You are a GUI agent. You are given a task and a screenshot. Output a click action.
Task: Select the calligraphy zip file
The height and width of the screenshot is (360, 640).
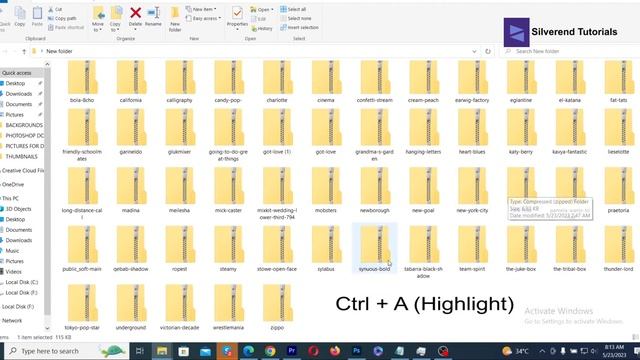tap(180, 82)
